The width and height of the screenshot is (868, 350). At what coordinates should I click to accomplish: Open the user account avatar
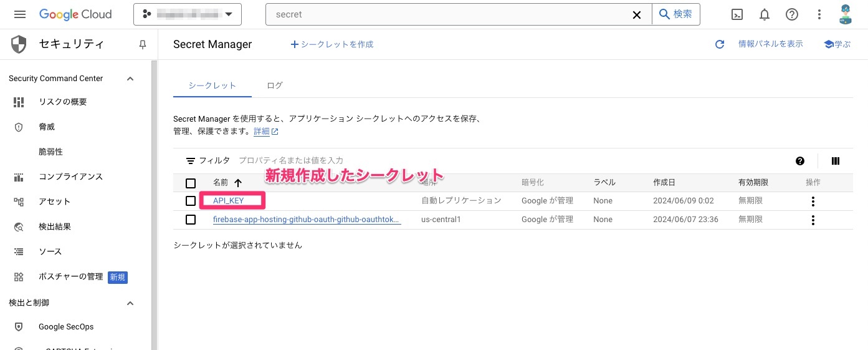(x=845, y=14)
